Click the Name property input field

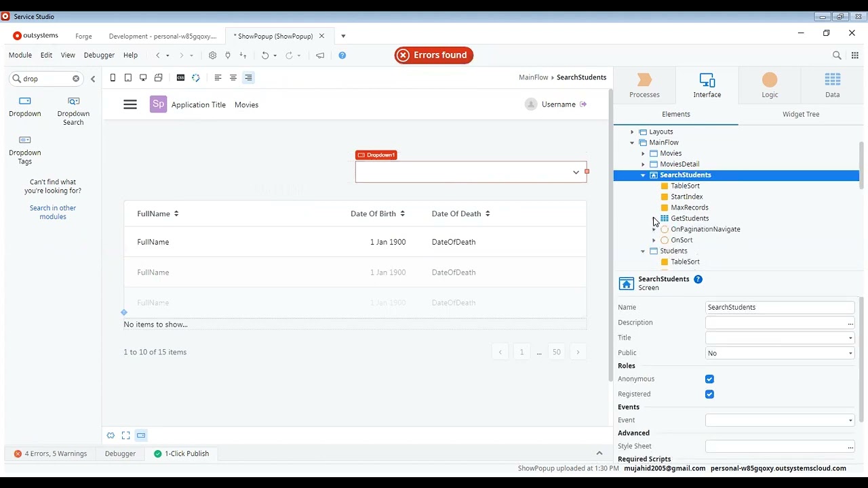tap(780, 307)
